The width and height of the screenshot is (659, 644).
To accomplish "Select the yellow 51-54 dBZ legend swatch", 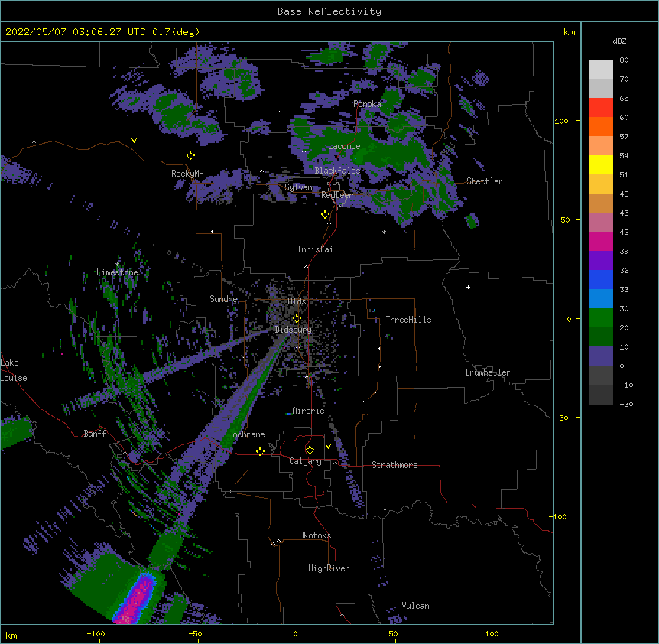I will click(601, 165).
